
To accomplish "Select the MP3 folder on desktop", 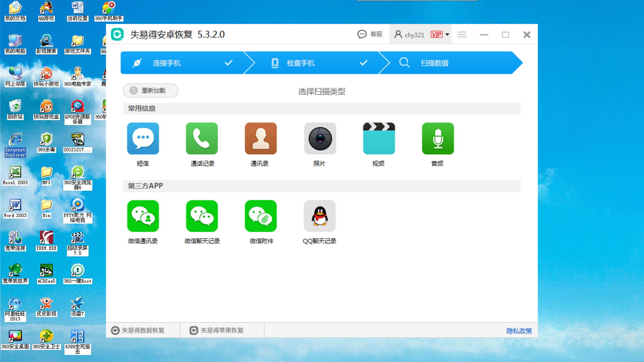I will [x=46, y=175].
